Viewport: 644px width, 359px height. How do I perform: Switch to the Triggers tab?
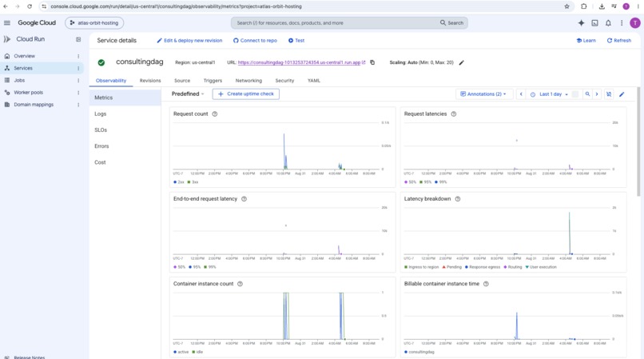213,81
